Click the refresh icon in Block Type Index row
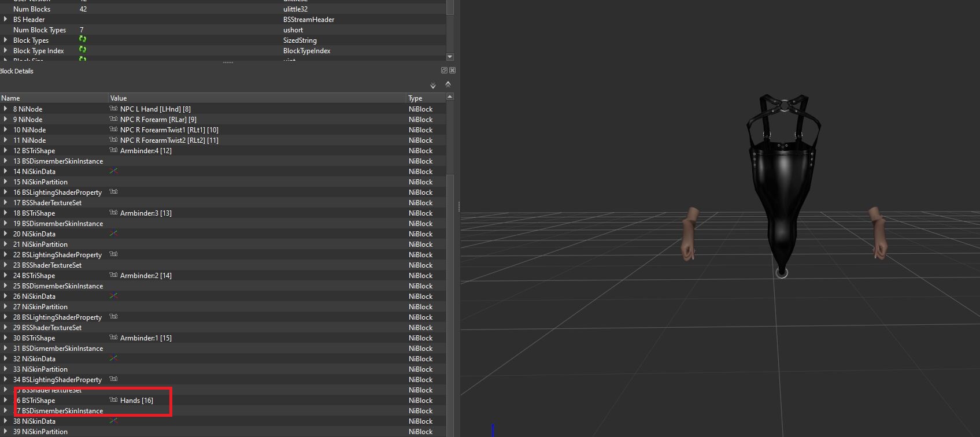Image resolution: width=980 pixels, height=437 pixels. [x=83, y=50]
